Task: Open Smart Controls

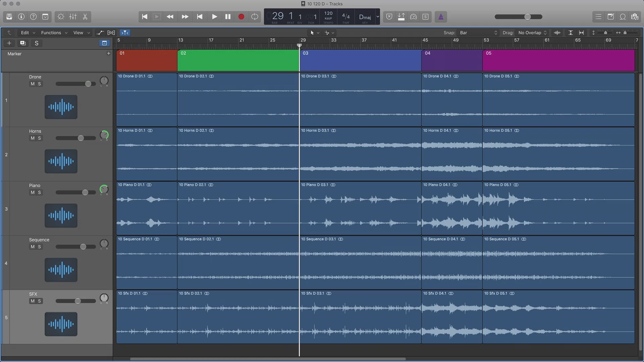Action: click(61, 17)
